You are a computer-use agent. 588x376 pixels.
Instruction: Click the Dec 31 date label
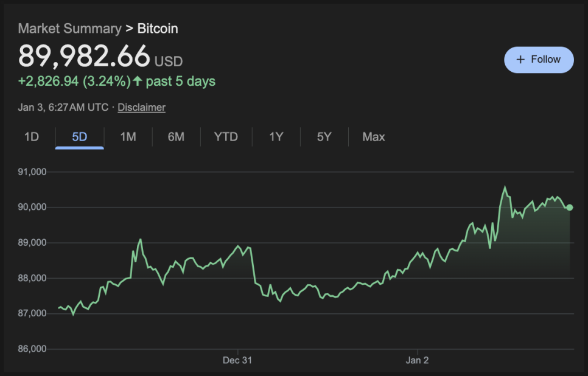click(237, 360)
